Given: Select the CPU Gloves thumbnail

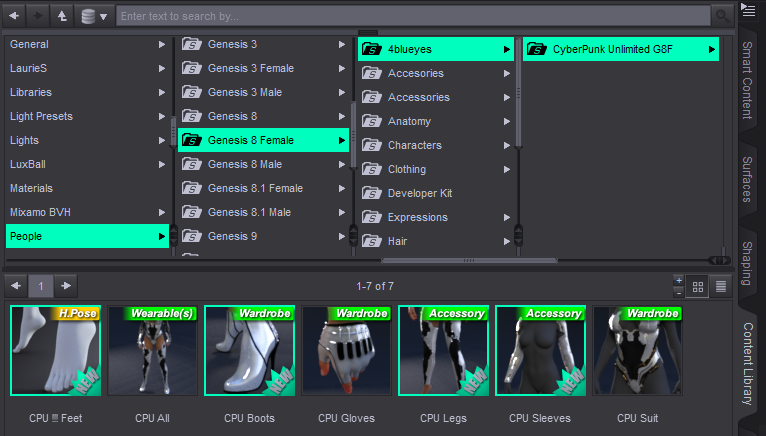Looking at the screenshot, I should pos(346,350).
